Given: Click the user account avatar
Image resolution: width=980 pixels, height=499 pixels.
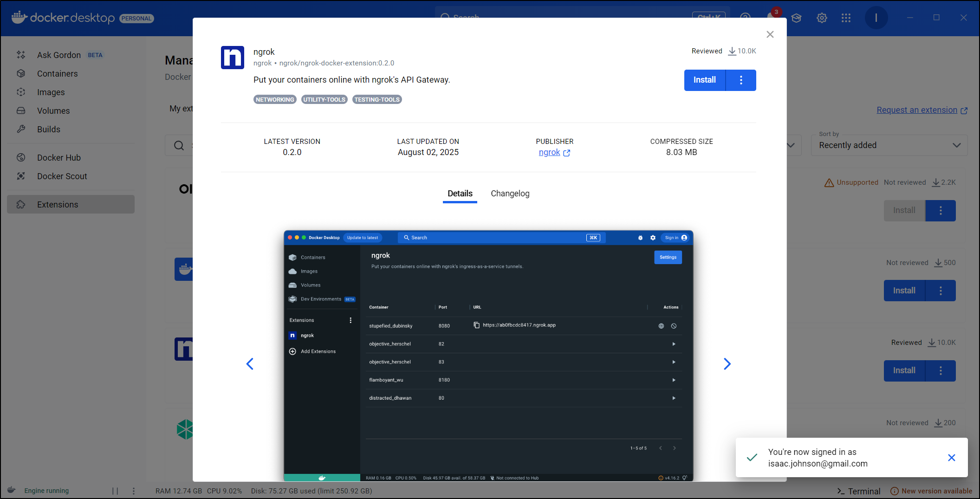Looking at the screenshot, I should 876,18.
